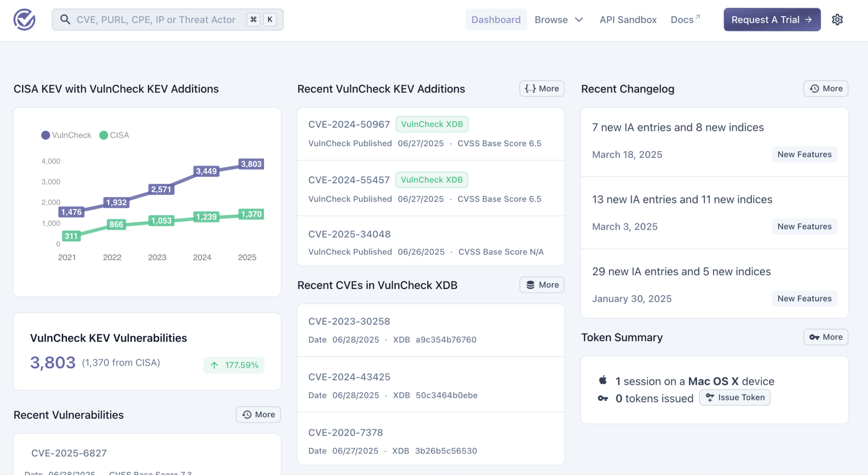This screenshot has height=475, width=868.
Task: Click the green percentage increase arrow badge
Action: pyautogui.click(x=234, y=365)
